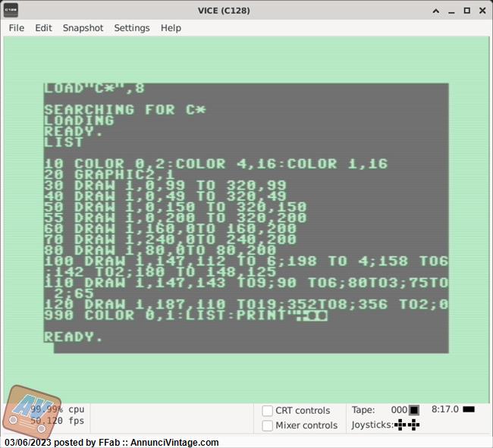Open the Snapshot menu

(83, 28)
